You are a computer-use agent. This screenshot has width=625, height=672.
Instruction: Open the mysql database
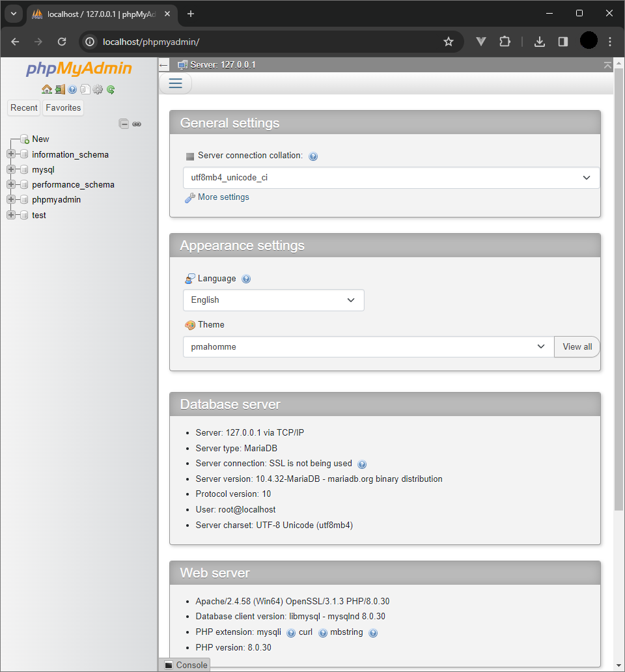tap(43, 170)
